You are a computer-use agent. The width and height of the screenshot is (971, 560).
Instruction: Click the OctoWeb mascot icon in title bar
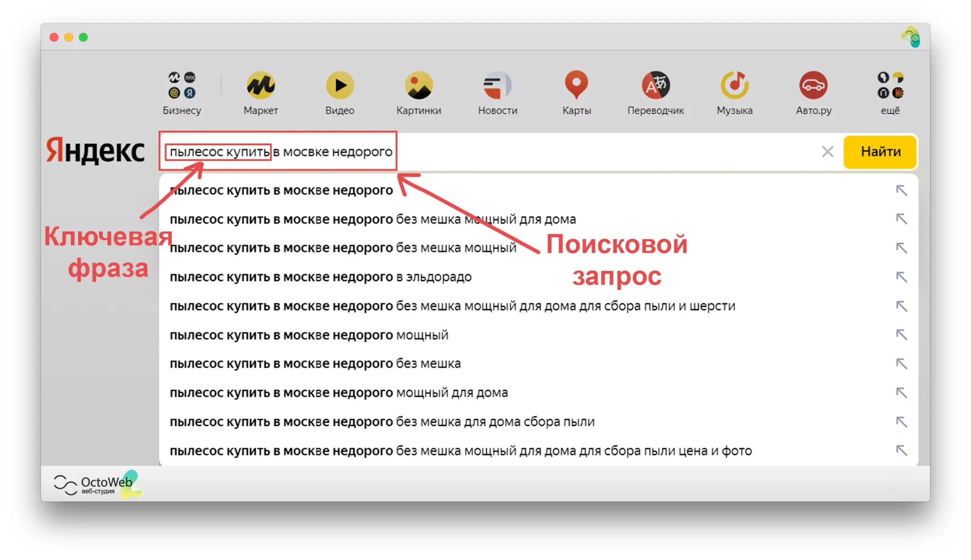pos(911,37)
